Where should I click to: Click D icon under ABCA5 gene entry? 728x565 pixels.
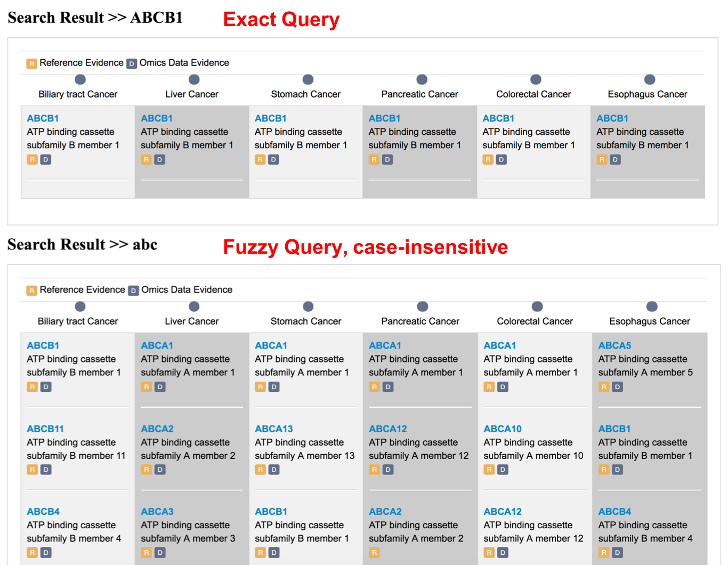(x=617, y=387)
